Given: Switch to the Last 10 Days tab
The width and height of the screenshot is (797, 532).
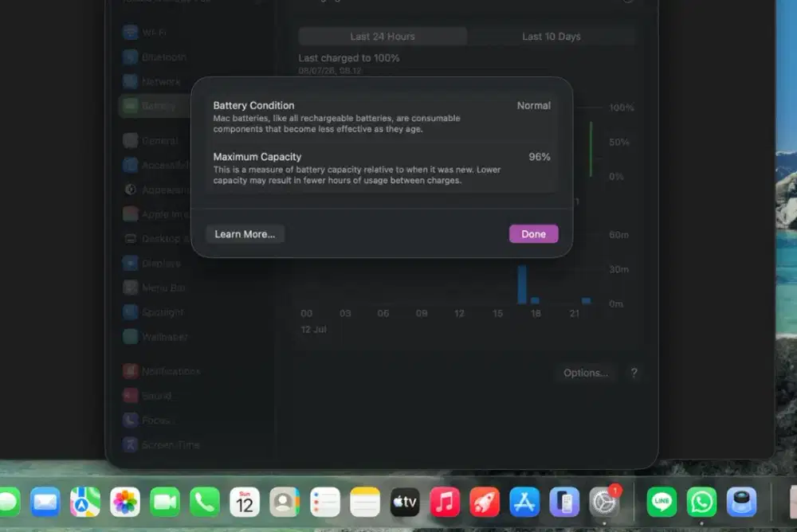Looking at the screenshot, I should 551,37.
